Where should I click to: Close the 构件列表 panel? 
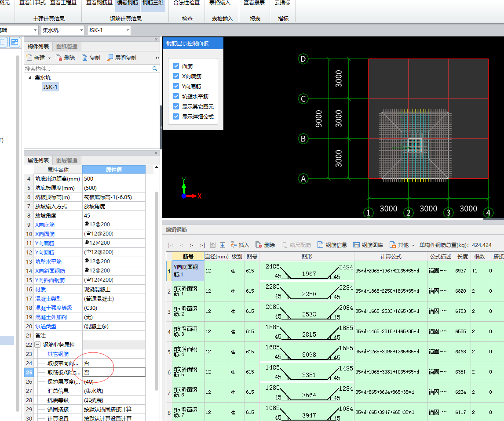point(156,39)
